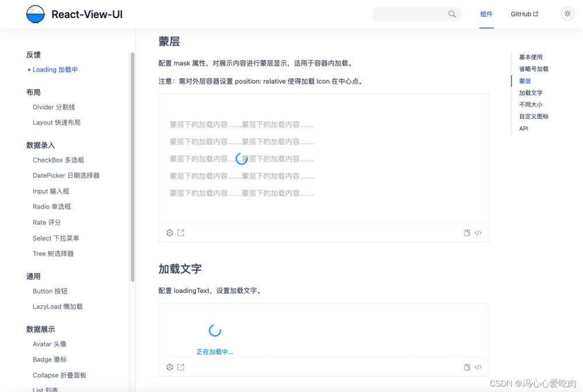The height and width of the screenshot is (392, 583).
Task: Click the search magnifier icon
Action: (452, 14)
